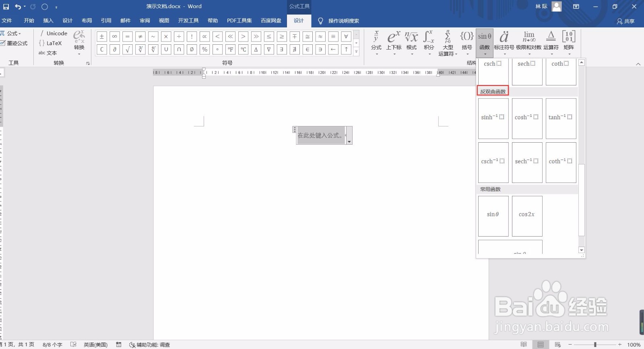Switch to Web Layout view
Viewport: 644px width, 349px height.
[557, 345]
